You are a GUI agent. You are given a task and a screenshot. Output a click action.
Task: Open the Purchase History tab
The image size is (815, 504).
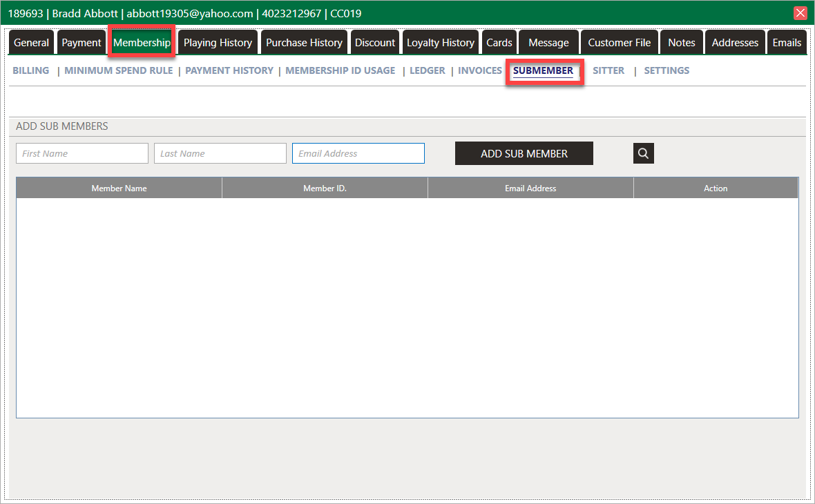point(304,43)
